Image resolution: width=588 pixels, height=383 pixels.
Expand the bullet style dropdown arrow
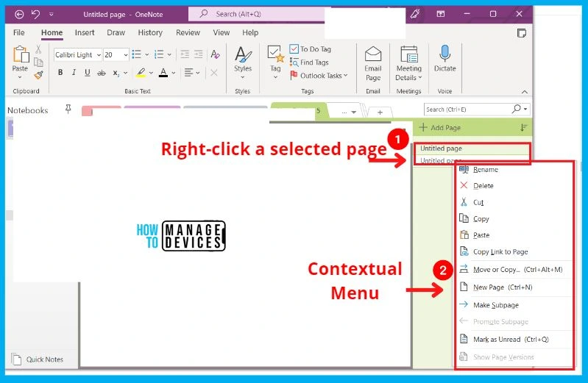(147, 54)
